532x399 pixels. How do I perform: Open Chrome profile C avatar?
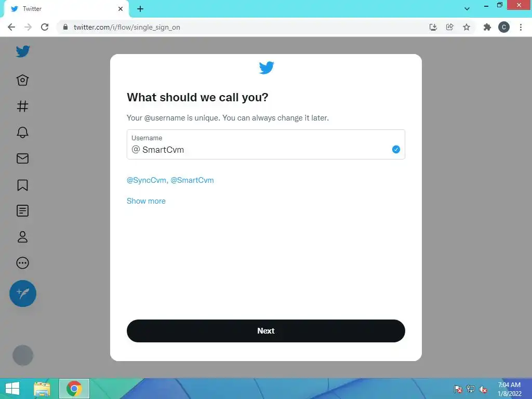504,27
